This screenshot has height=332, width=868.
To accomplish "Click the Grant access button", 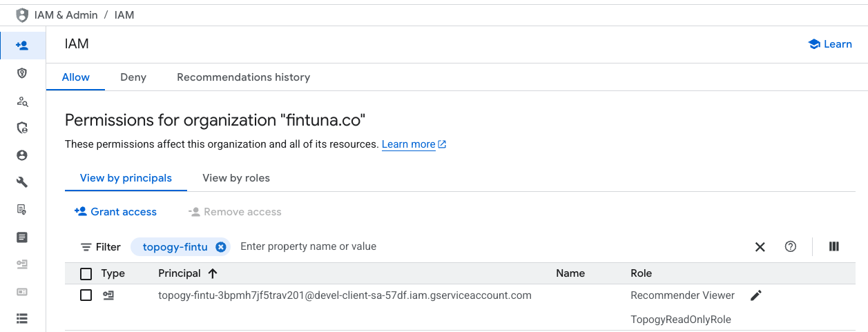I will pos(115,212).
